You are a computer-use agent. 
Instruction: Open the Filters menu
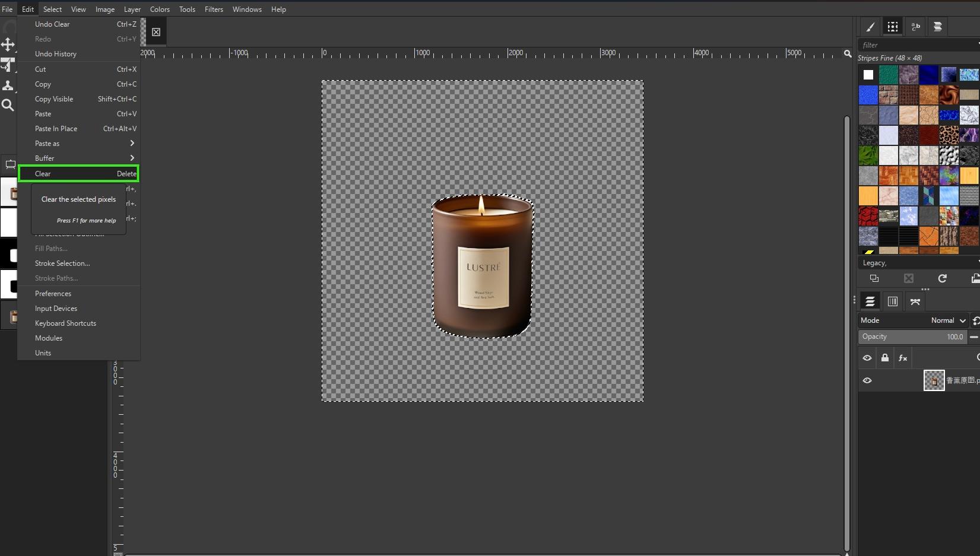[214, 9]
